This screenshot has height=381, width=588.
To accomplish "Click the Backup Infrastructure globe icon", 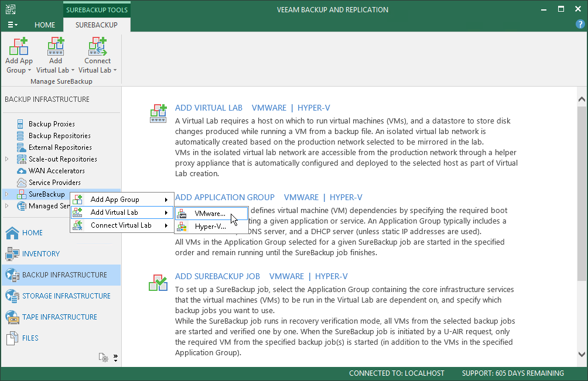I will [12, 275].
